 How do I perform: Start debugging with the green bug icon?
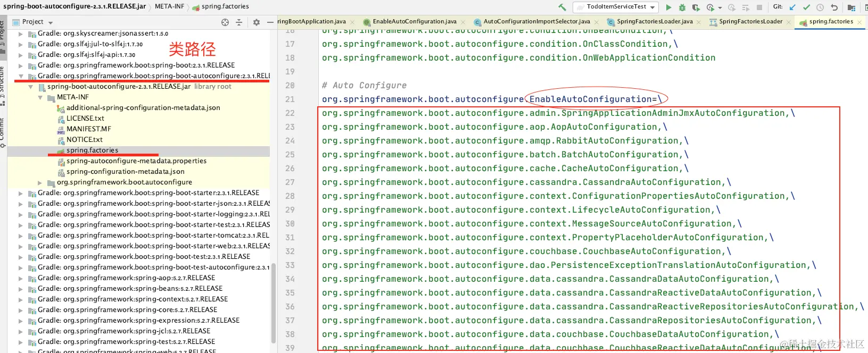point(682,7)
